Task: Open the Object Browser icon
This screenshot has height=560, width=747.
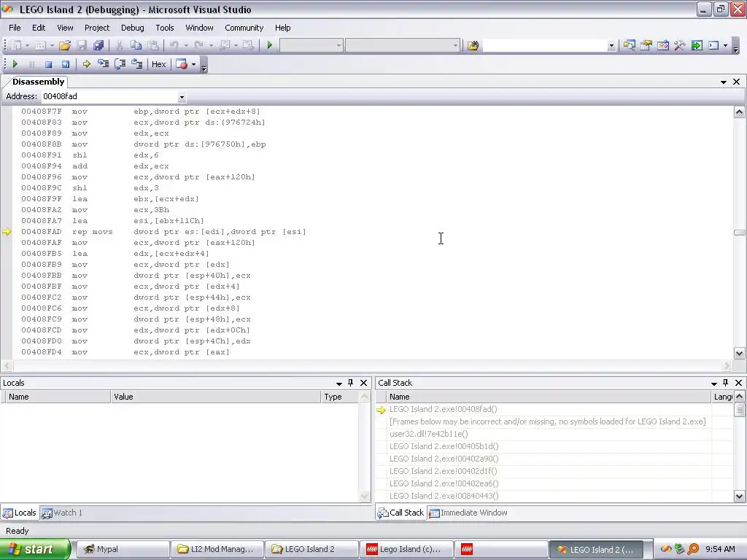Action: pos(662,45)
